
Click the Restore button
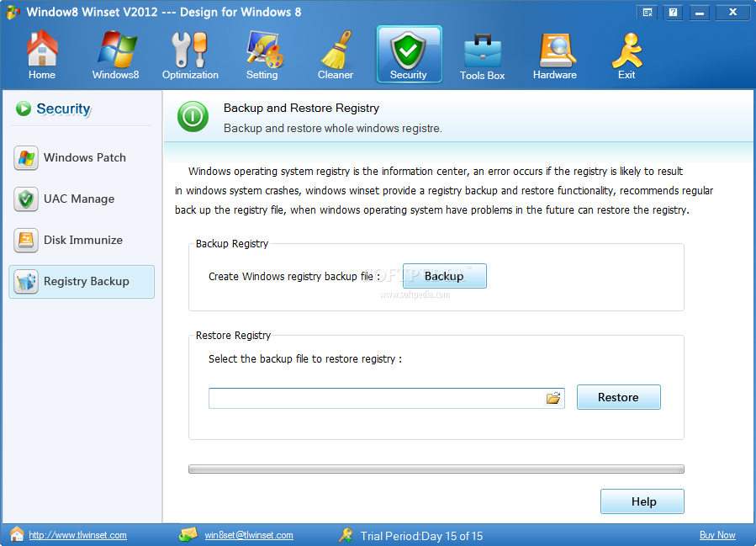[x=619, y=397]
